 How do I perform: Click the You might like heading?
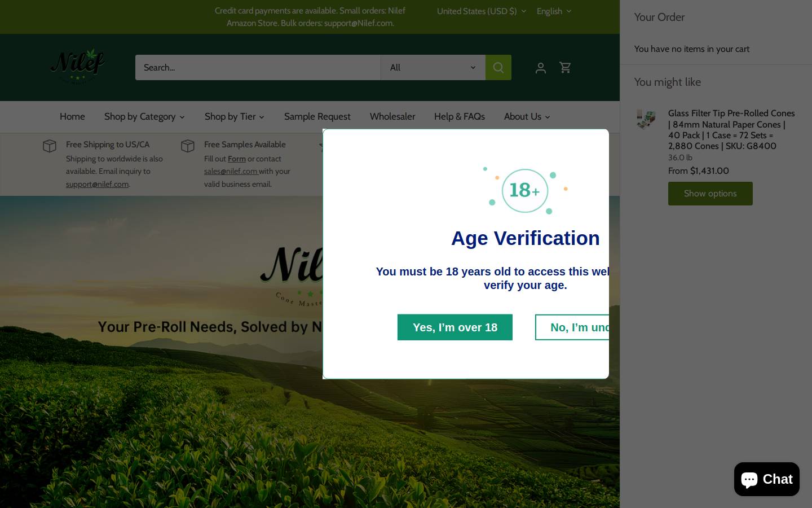[668, 82]
